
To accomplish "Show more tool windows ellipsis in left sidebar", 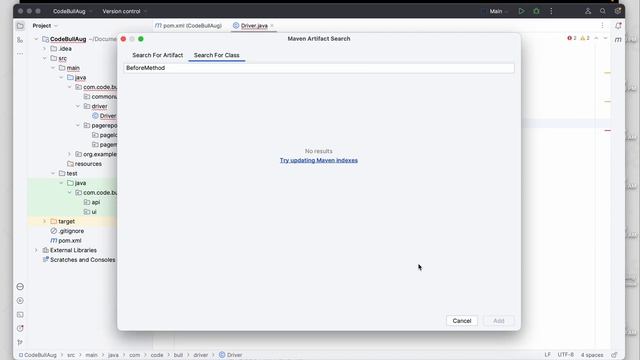I will [20, 53].
